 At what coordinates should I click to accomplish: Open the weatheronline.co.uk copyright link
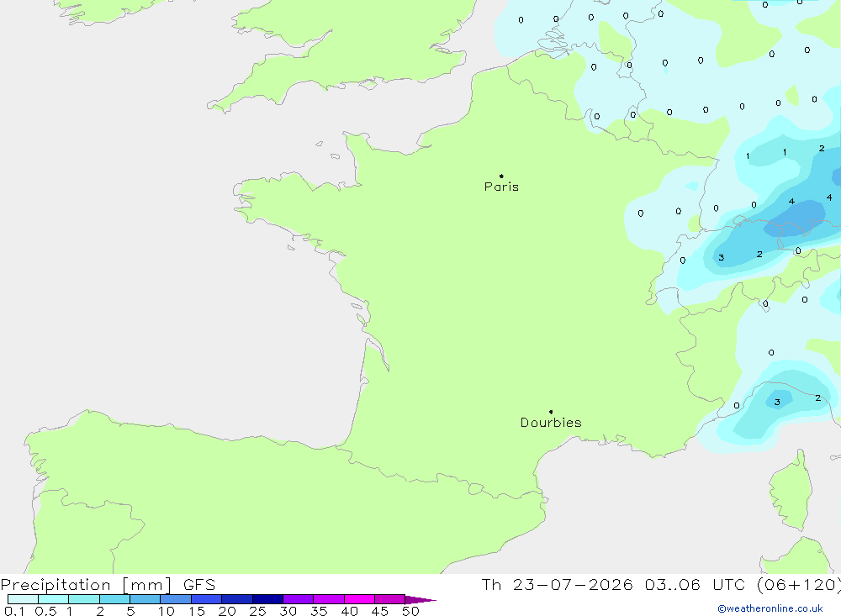tap(770, 608)
